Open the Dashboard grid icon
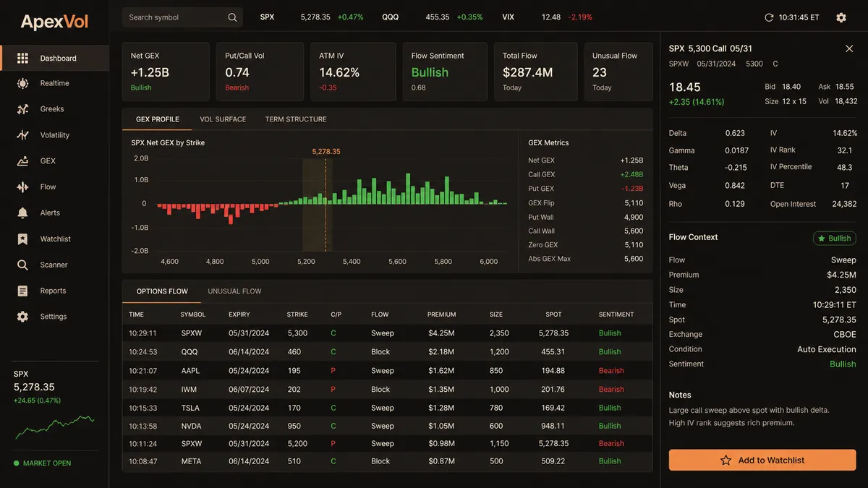Image resolution: width=868 pixels, height=488 pixels. click(x=22, y=58)
